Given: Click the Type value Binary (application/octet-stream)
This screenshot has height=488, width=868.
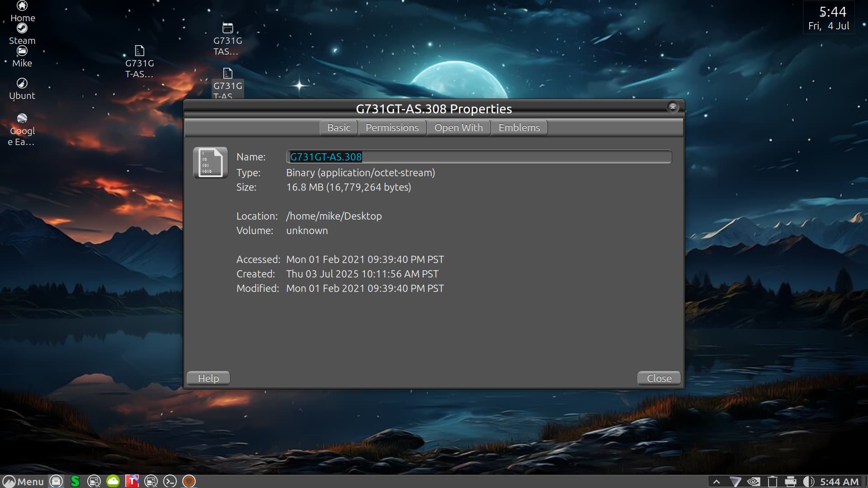Looking at the screenshot, I should tap(360, 173).
